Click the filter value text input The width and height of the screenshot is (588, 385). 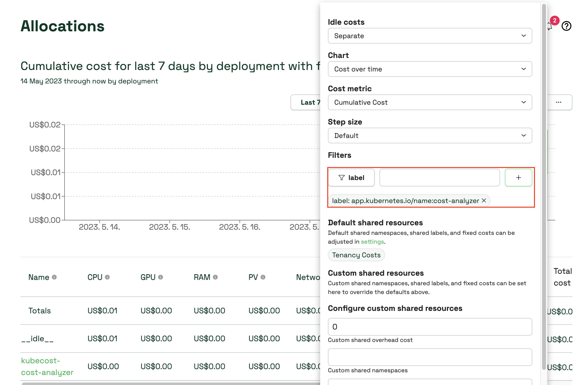439,178
